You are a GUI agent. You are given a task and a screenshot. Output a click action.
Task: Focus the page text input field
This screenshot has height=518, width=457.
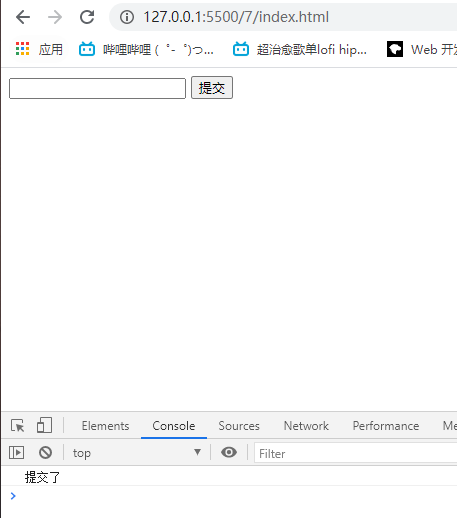[x=97, y=88]
